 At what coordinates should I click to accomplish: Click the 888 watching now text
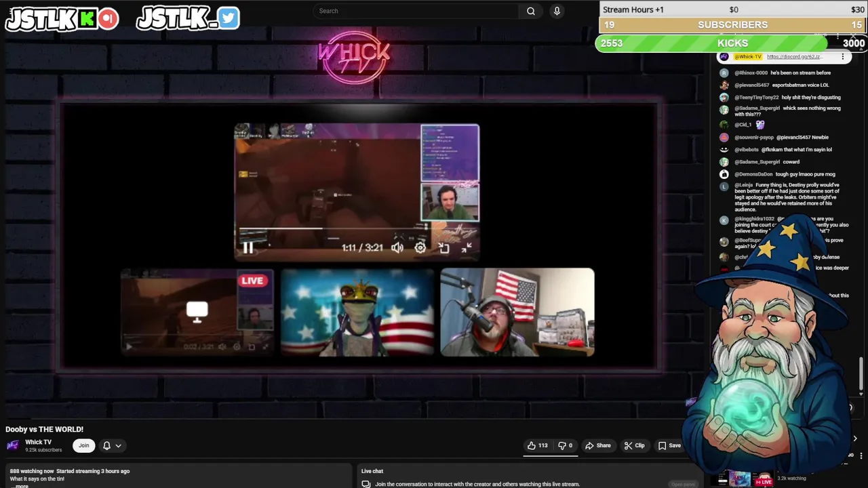pyautogui.click(x=32, y=471)
